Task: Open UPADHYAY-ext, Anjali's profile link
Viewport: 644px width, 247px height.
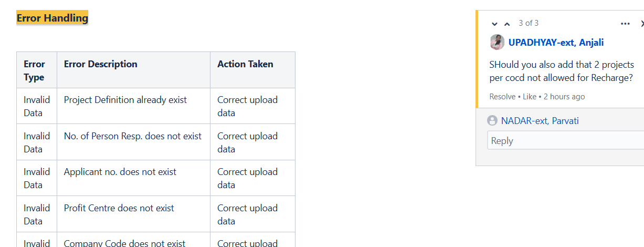Action: [556, 43]
